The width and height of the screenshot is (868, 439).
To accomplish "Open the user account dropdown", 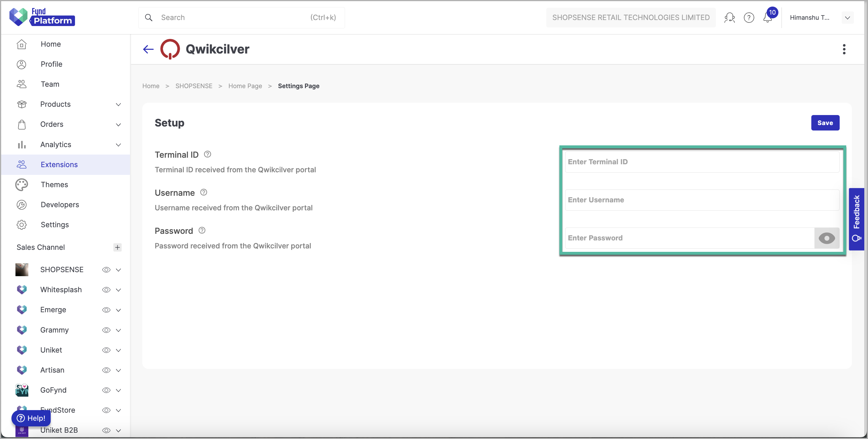I will click(847, 17).
